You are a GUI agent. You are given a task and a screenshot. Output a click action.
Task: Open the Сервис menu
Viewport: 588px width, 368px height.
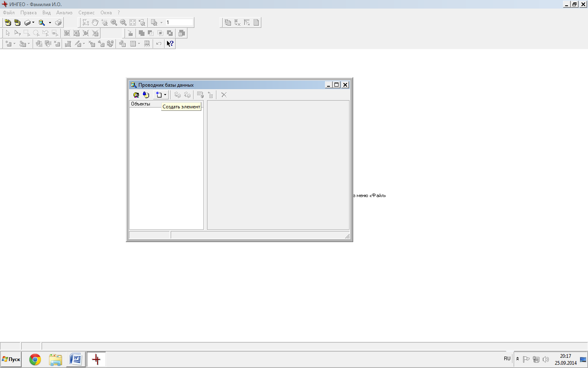click(x=87, y=13)
